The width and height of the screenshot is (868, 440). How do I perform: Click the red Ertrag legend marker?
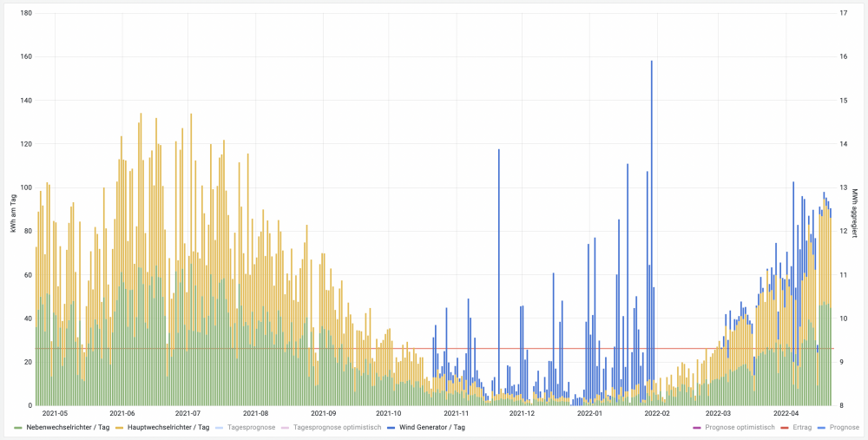pyautogui.click(x=784, y=428)
